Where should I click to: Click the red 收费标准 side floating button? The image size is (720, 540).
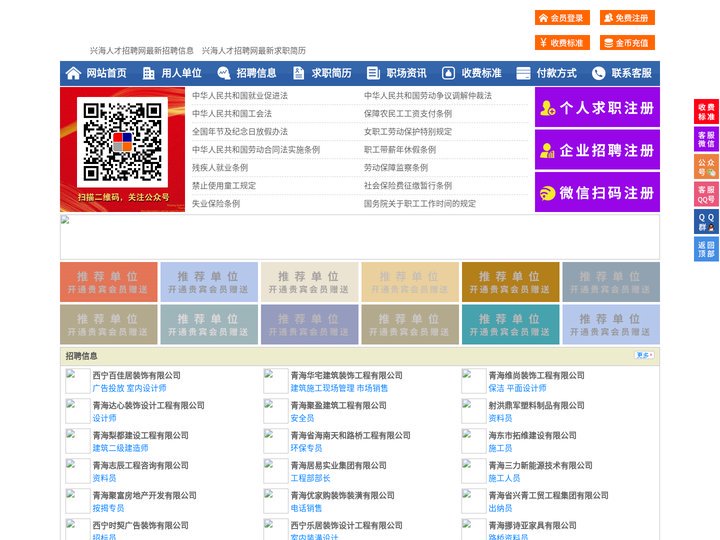pos(706,112)
